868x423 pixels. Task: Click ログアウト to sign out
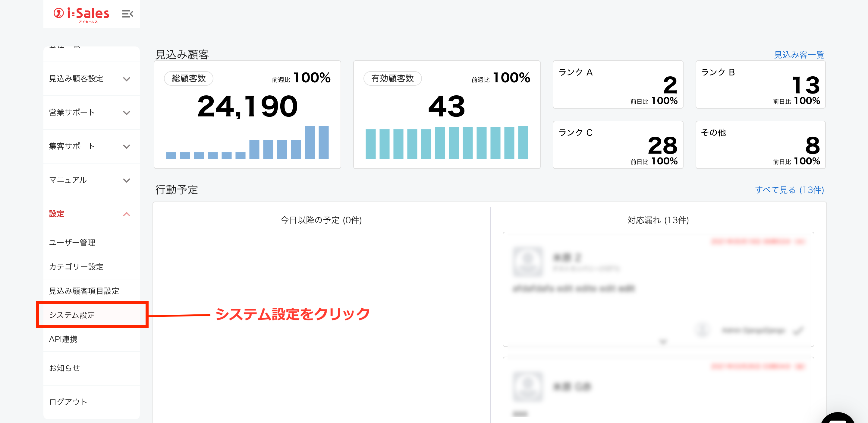(68, 402)
